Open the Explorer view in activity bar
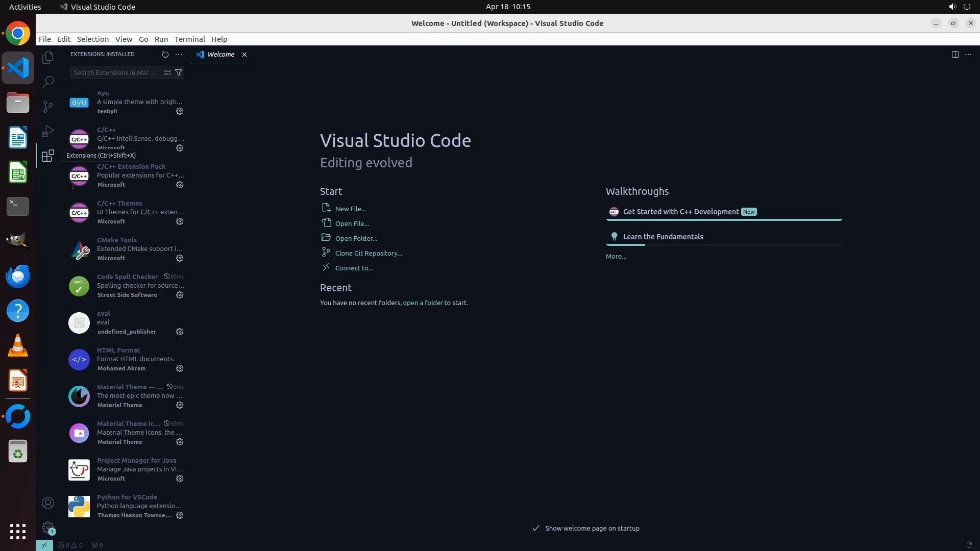This screenshot has width=980, height=551. tap(48, 58)
